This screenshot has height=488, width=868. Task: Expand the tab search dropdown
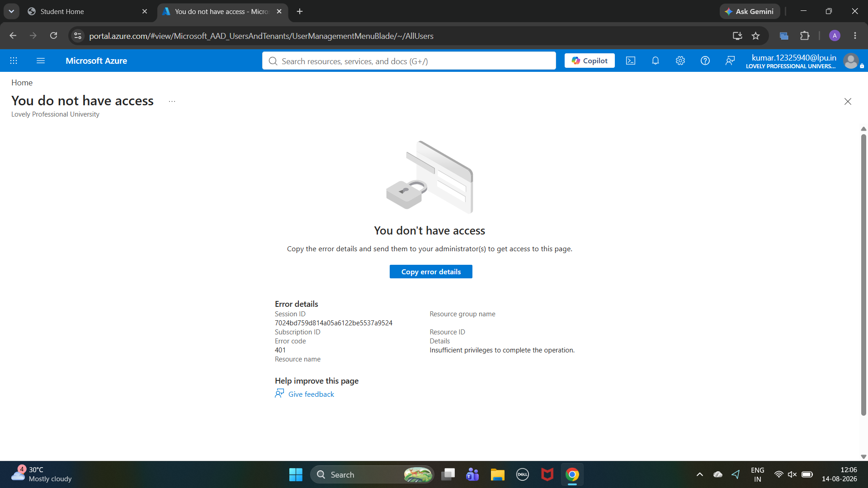[x=11, y=11]
